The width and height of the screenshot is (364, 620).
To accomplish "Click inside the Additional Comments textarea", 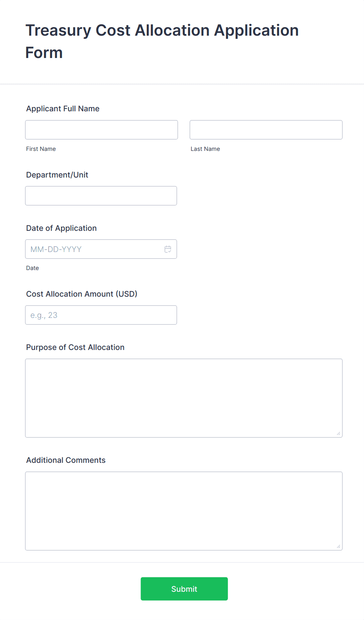I will pos(184,511).
